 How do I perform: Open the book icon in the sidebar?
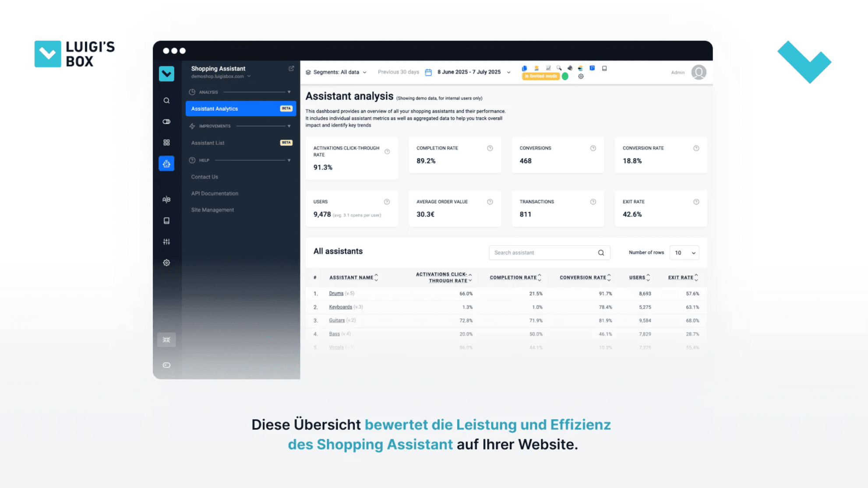click(x=166, y=221)
